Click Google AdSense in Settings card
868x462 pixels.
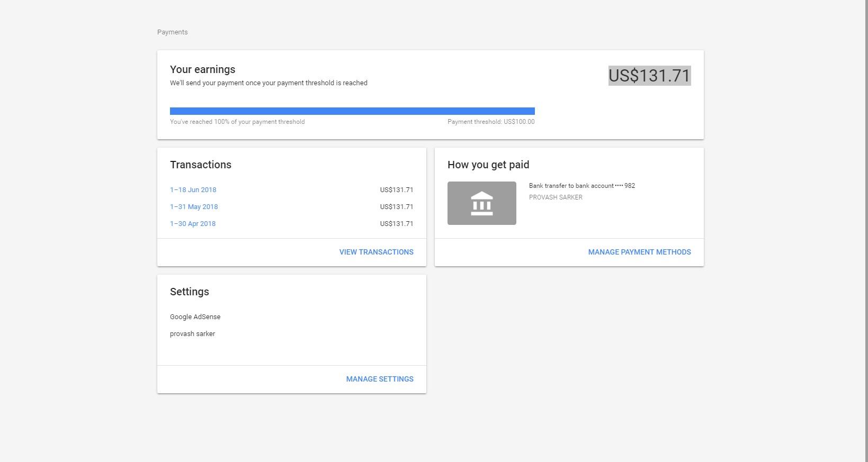tap(195, 317)
